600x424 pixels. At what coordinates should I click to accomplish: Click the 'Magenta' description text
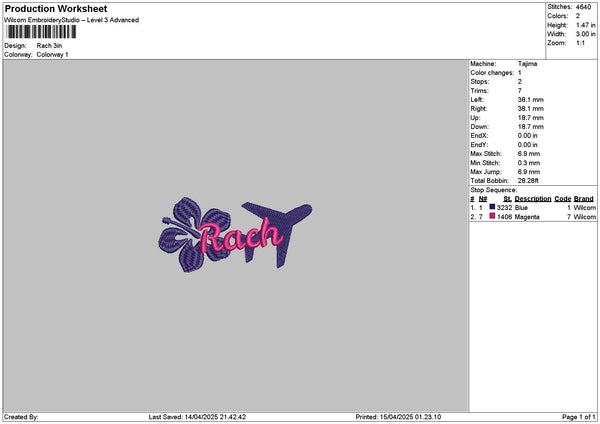pos(527,217)
